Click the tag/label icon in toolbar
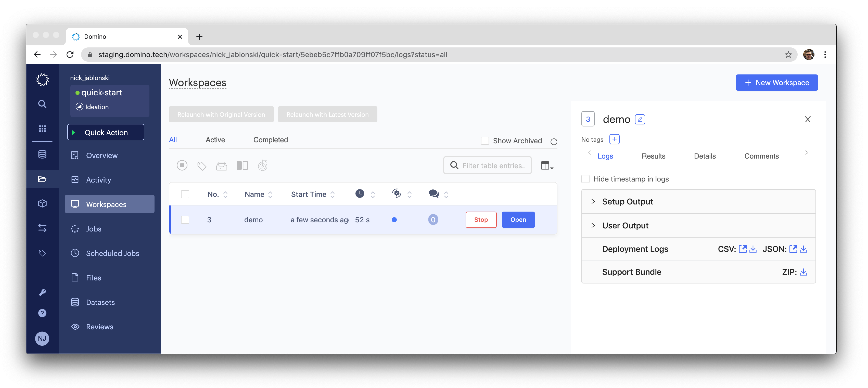The width and height of the screenshot is (868, 388). pyautogui.click(x=202, y=165)
